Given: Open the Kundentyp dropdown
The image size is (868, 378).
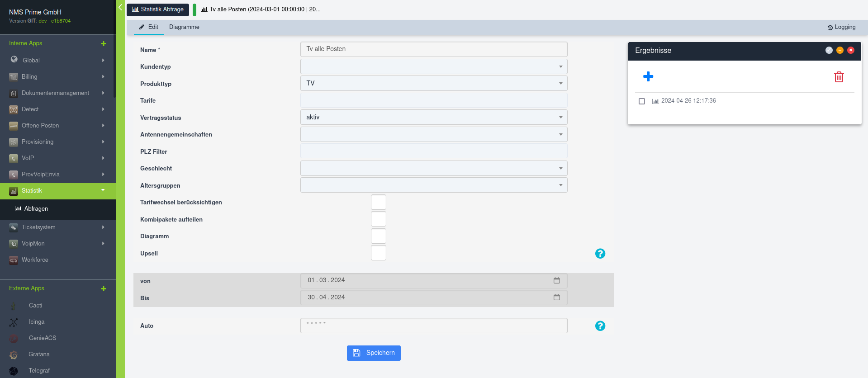Looking at the screenshot, I should 434,66.
